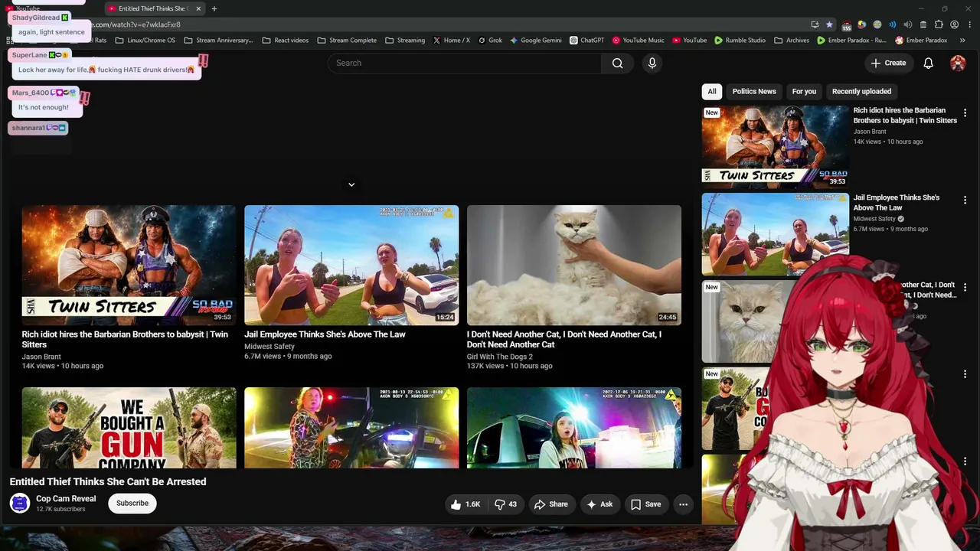The height and width of the screenshot is (551, 980).
Task: Open options for Rich idiot sidebar video
Action: tap(965, 113)
